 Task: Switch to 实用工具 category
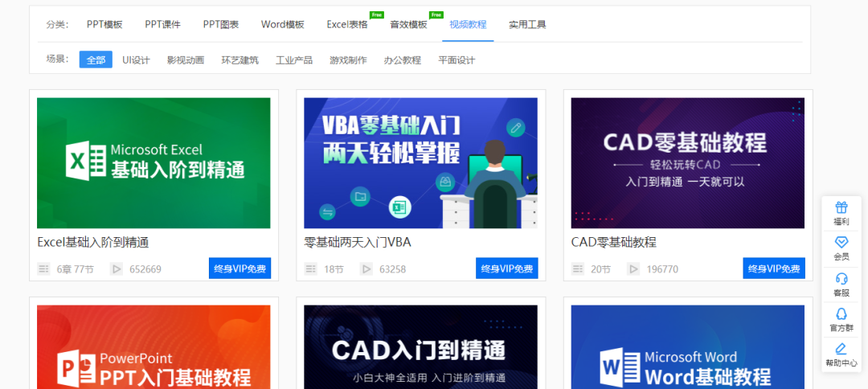pos(527,24)
